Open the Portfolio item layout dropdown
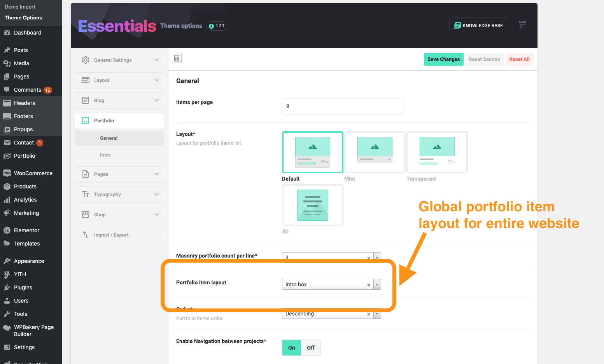 click(x=331, y=284)
